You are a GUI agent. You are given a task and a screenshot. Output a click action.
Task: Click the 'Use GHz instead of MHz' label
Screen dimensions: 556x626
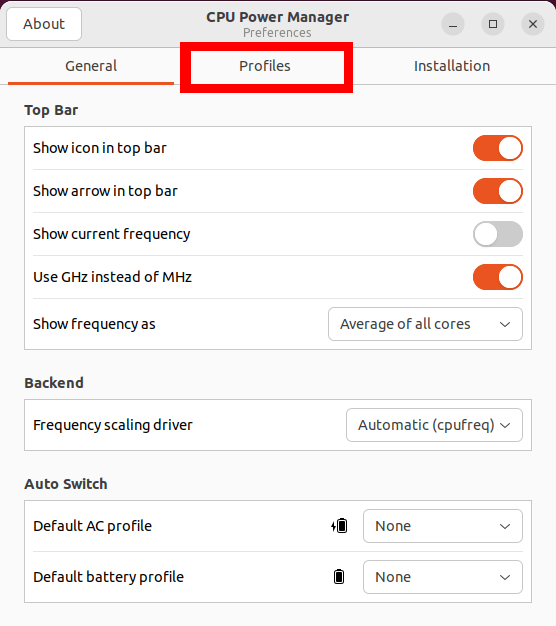[x=113, y=277]
